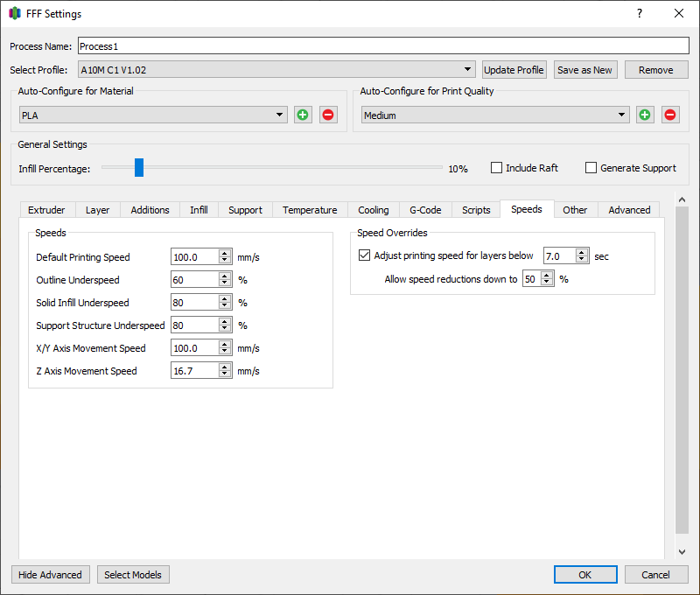Open the Select Profile dropdown
The width and height of the screenshot is (700, 595).
276,70
